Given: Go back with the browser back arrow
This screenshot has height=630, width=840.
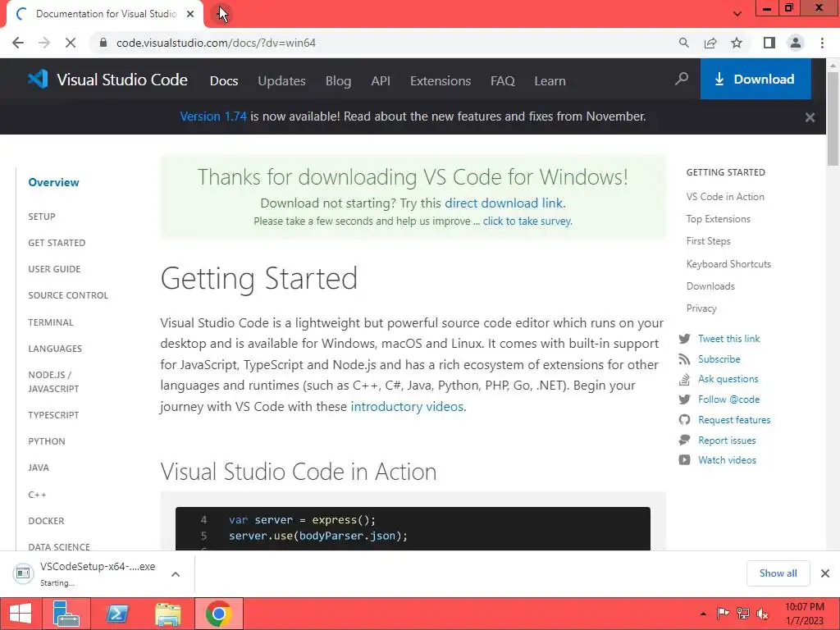Looking at the screenshot, I should pos(18,43).
